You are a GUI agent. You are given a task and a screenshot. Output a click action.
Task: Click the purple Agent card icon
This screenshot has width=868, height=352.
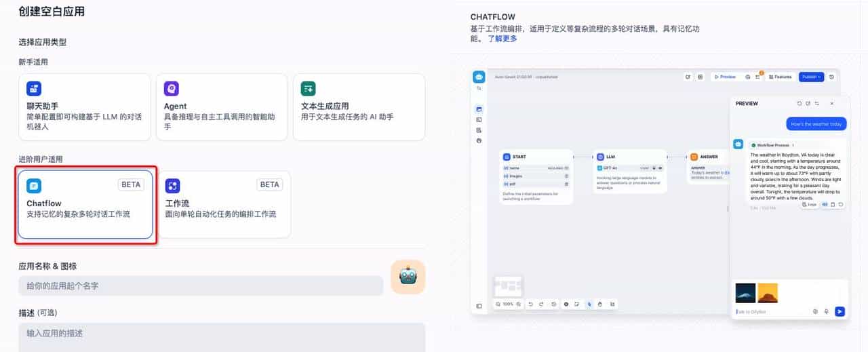pos(172,89)
